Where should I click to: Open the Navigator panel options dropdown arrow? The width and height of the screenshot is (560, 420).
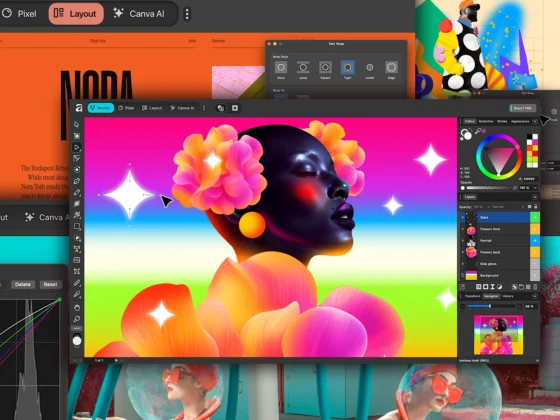click(x=535, y=296)
